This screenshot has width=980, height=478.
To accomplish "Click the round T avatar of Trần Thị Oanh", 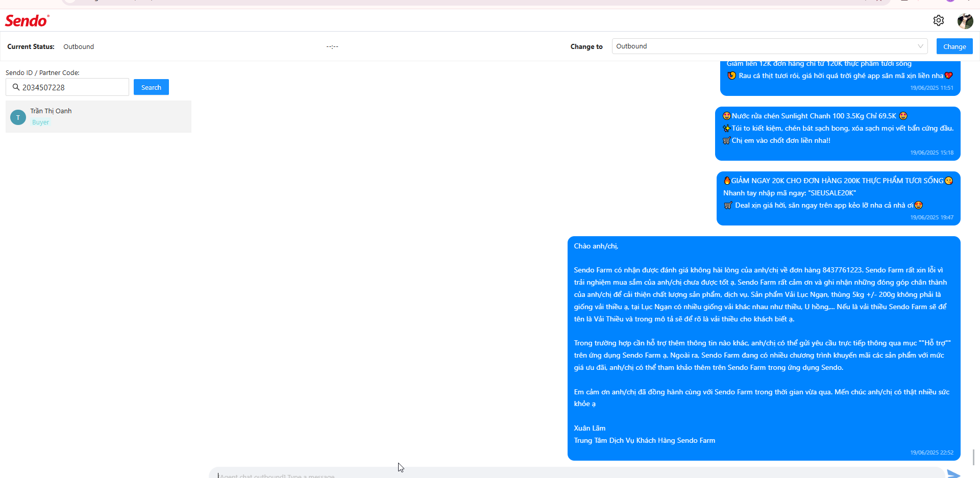I will click(18, 117).
